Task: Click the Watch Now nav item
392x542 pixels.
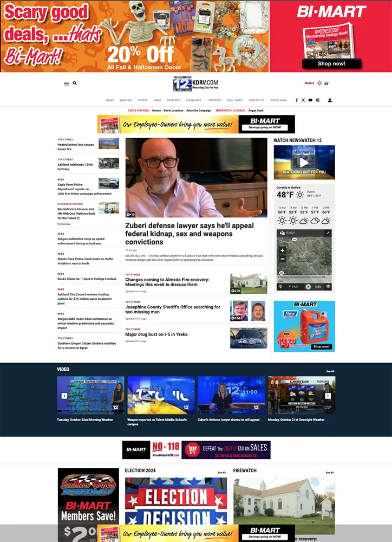Action: pyautogui.click(x=278, y=100)
